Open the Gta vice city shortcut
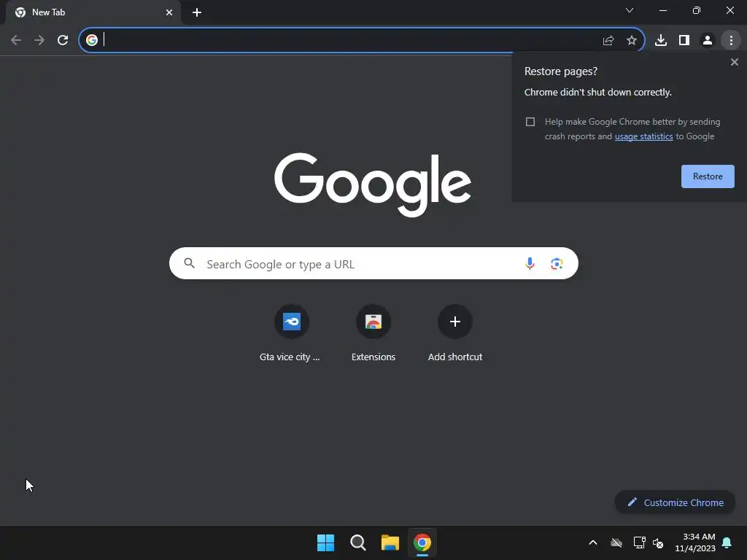The height and width of the screenshot is (560, 747). (291, 335)
